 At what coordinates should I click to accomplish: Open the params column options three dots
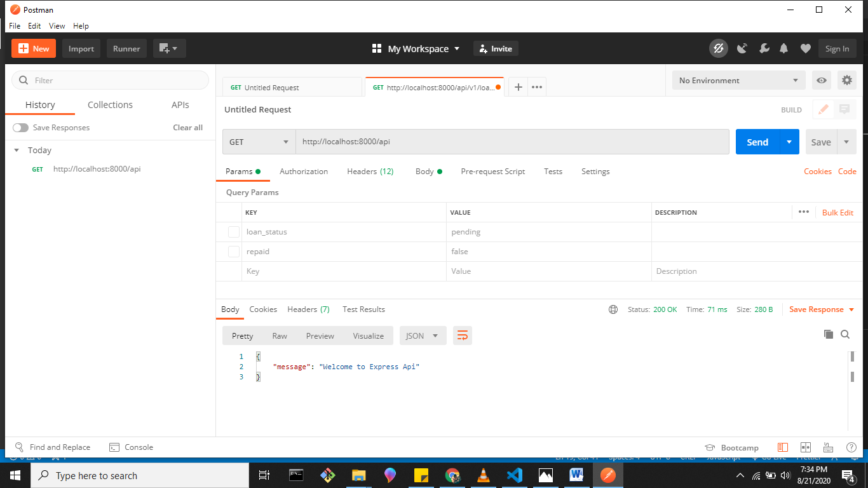(803, 212)
